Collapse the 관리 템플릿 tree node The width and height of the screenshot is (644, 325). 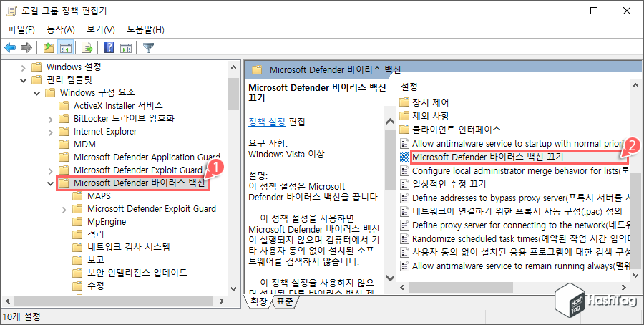click(x=24, y=79)
